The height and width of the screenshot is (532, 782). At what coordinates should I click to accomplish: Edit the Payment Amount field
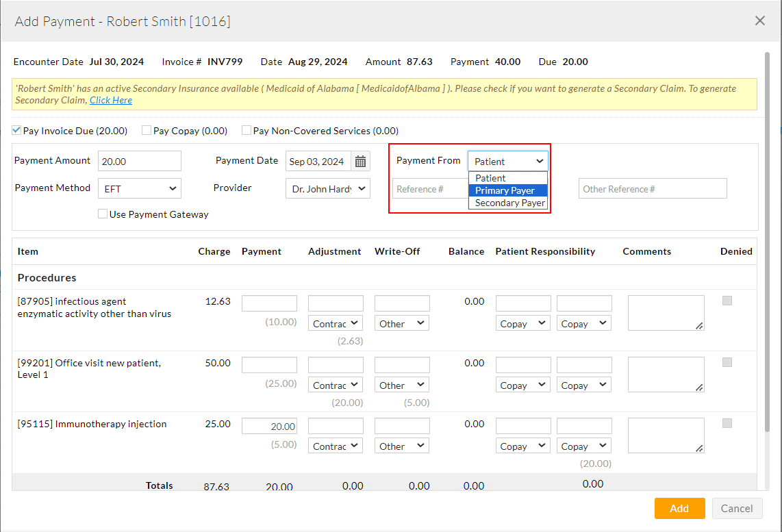click(x=139, y=160)
